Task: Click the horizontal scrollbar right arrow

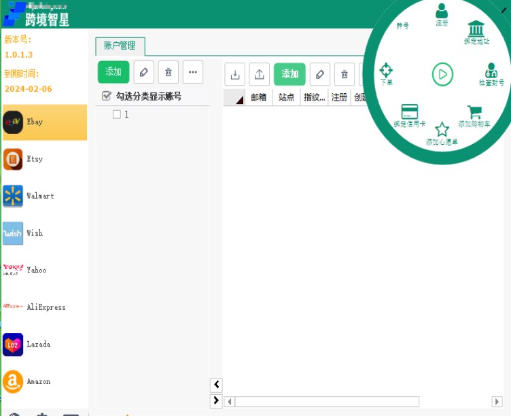Action: click(x=497, y=402)
